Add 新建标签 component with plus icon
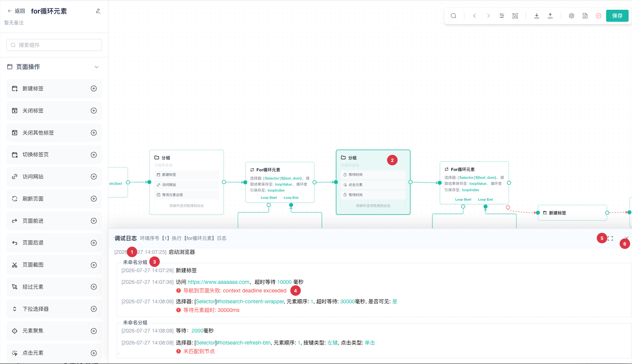632x364 pixels. (x=94, y=88)
